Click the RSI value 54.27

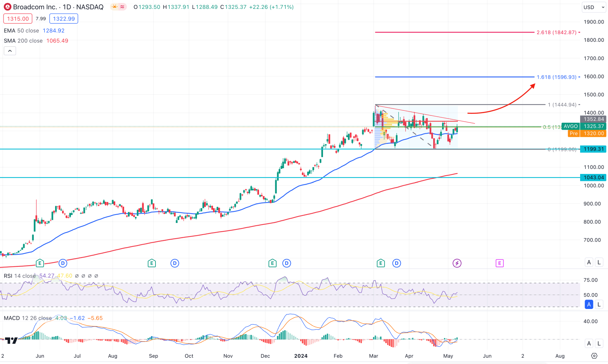pos(47,276)
